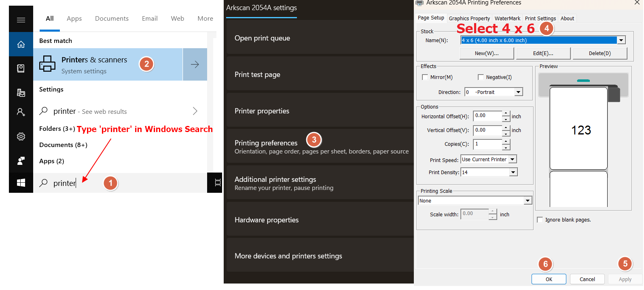Toggle the Negative(I) checkbox
This screenshot has width=644, height=290.
click(x=481, y=77)
